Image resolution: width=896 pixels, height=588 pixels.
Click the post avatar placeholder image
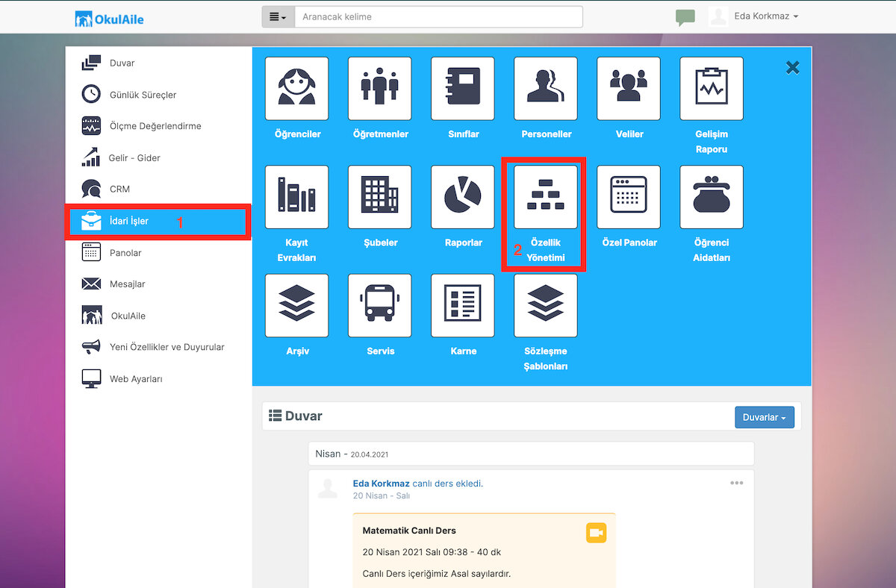point(327,489)
